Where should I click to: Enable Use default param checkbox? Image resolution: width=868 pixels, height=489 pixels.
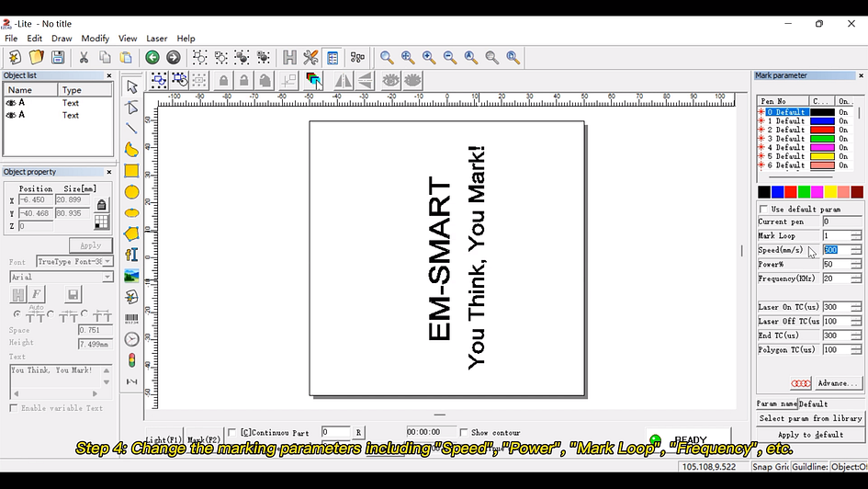tap(764, 209)
